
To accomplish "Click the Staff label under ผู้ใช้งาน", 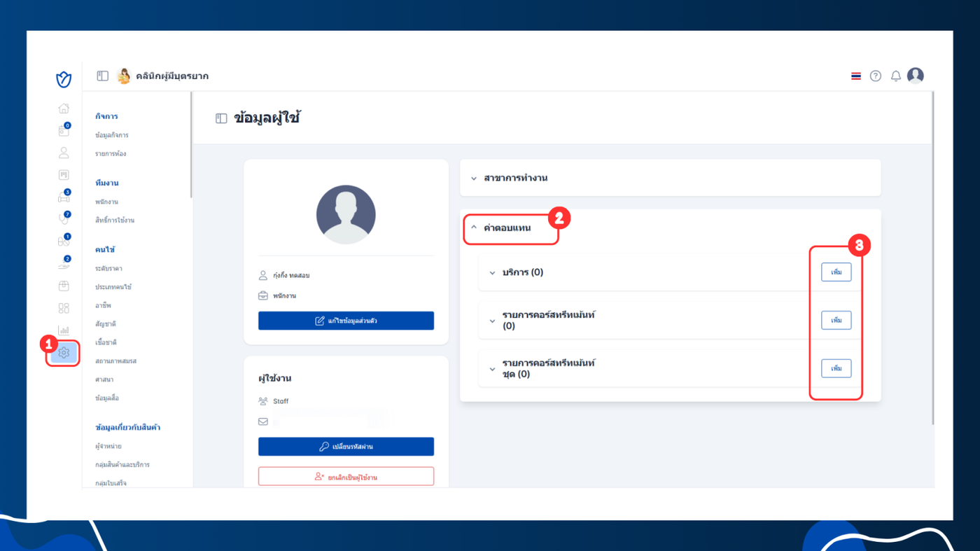I will [281, 401].
